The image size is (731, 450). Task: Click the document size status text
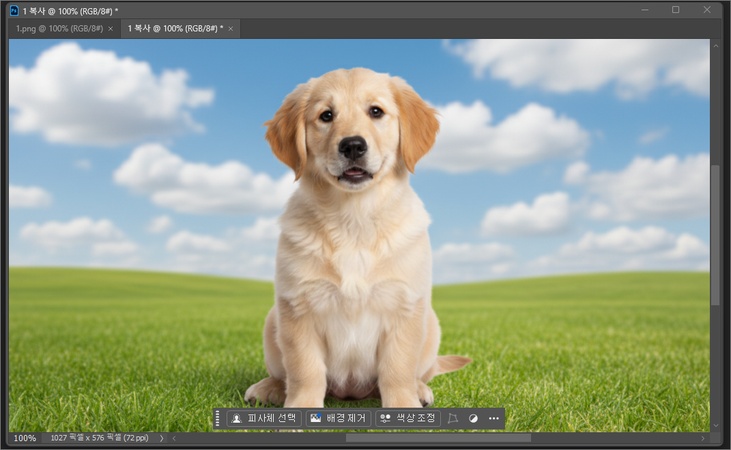98,438
